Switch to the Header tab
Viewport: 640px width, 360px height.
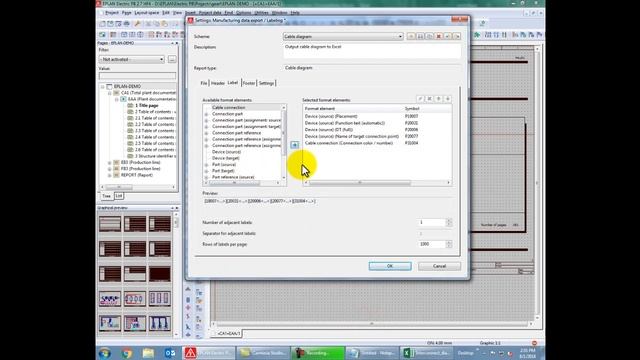(x=218, y=83)
